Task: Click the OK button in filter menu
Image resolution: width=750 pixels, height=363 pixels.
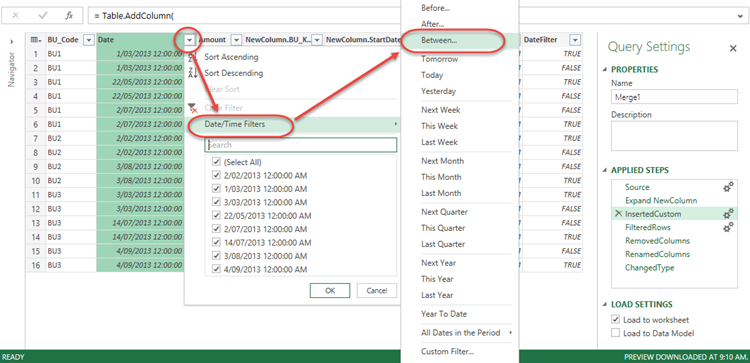Action: 330,290
